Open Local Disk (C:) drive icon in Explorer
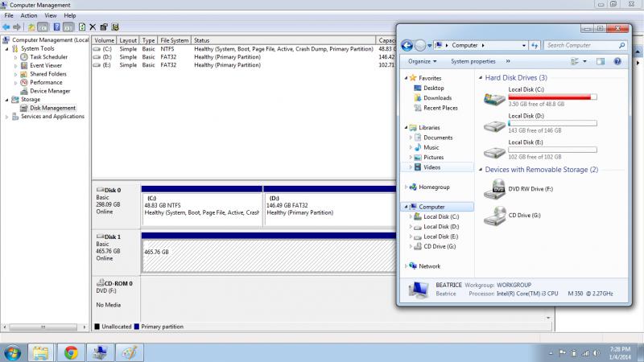This screenshot has width=644, height=362. (x=494, y=98)
